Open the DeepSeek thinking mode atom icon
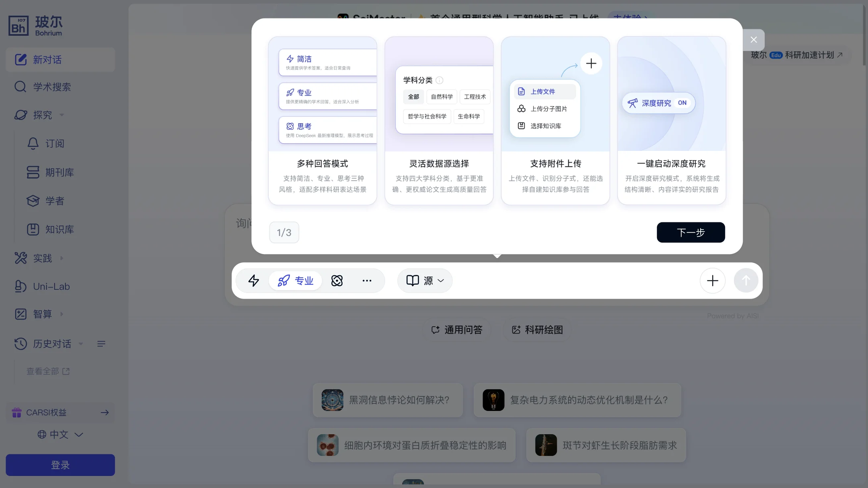The width and height of the screenshot is (868, 488). pyautogui.click(x=337, y=281)
